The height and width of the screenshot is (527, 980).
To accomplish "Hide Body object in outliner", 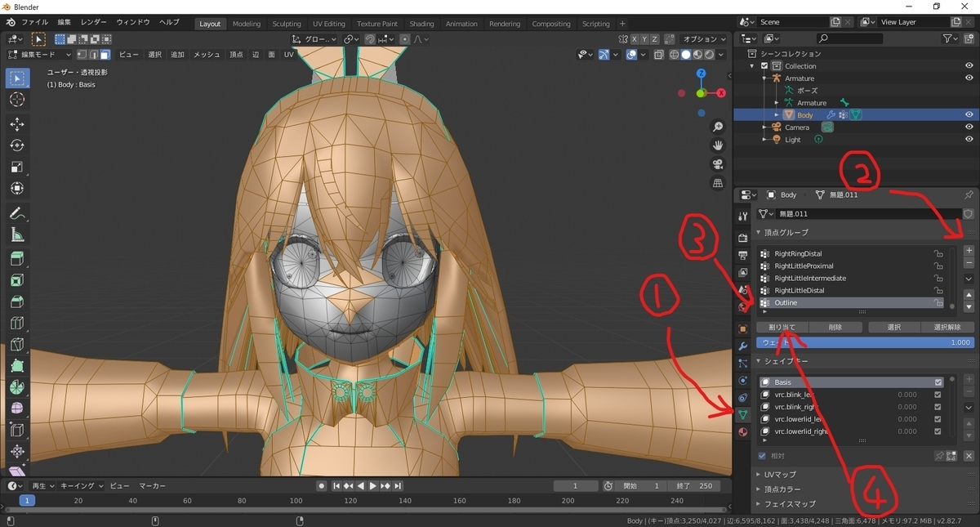I will [x=969, y=115].
